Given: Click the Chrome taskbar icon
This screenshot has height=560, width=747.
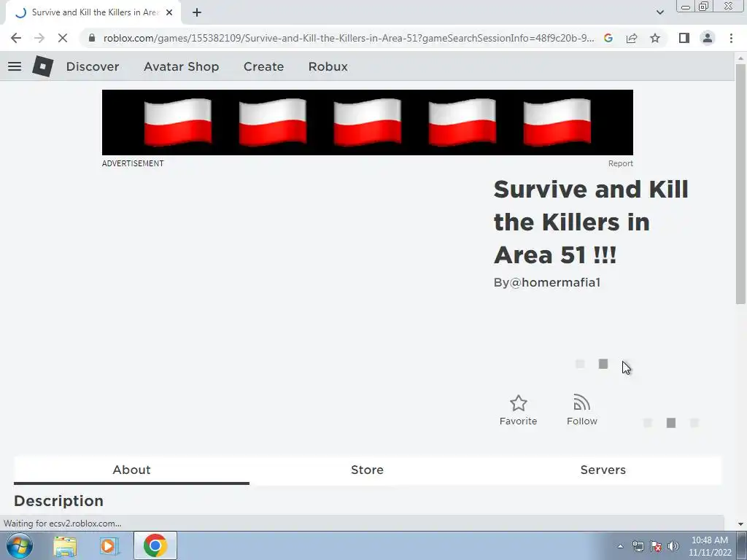Looking at the screenshot, I should (155, 545).
